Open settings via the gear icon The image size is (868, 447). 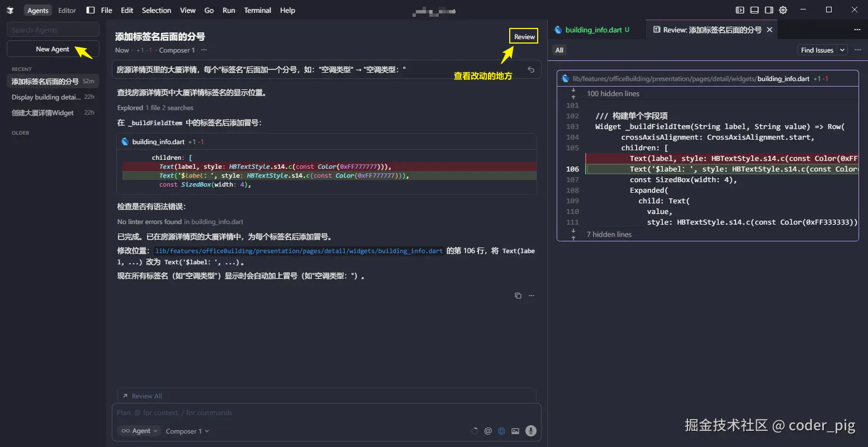click(x=783, y=10)
